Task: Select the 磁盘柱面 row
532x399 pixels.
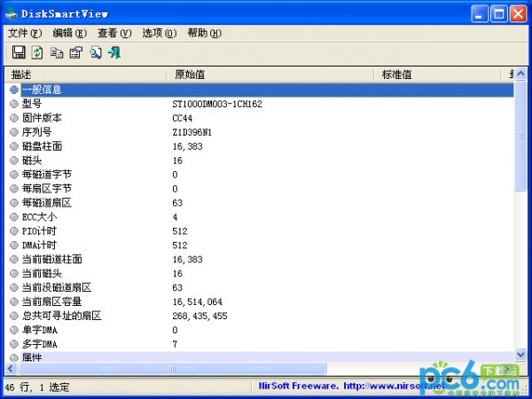Action: click(x=260, y=146)
